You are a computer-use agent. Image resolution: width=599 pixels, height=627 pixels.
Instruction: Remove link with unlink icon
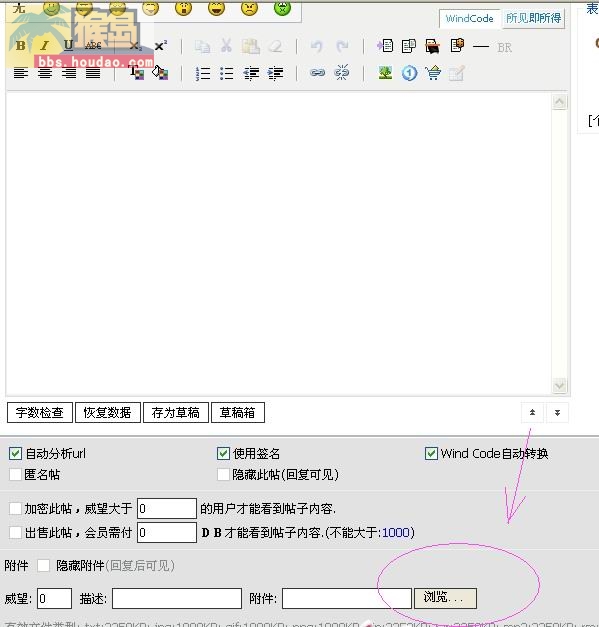pos(341,73)
